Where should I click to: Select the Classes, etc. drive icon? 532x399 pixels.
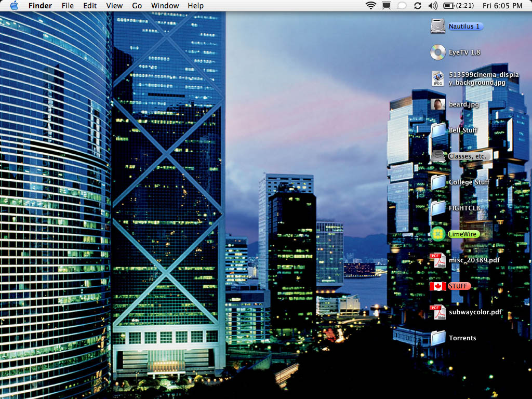coord(437,156)
